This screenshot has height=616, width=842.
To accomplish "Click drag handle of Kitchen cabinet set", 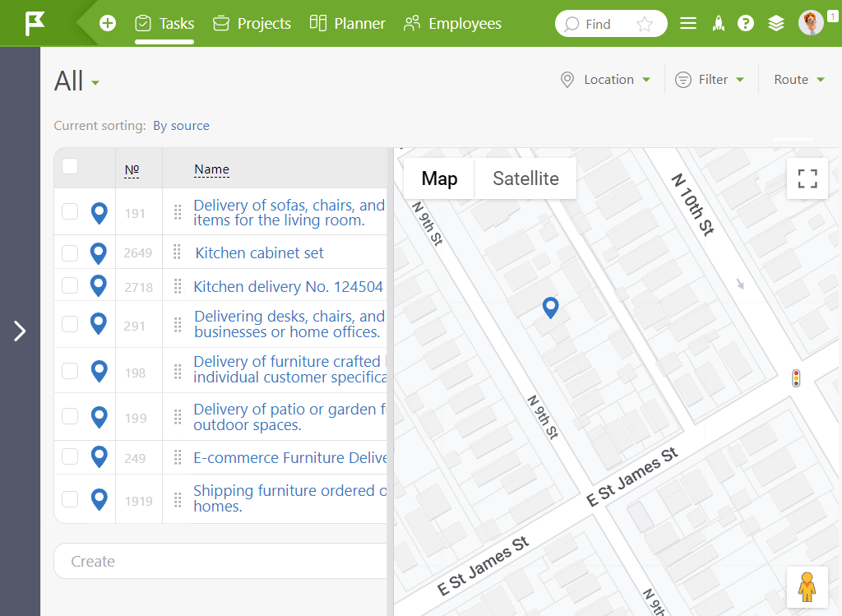I will click(x=178, y=252).
